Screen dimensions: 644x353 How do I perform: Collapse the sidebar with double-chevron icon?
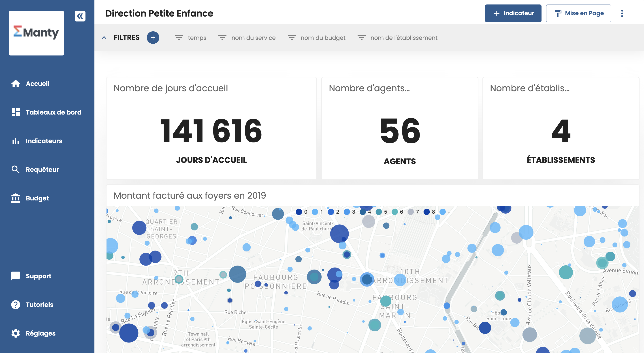point(80,16)
